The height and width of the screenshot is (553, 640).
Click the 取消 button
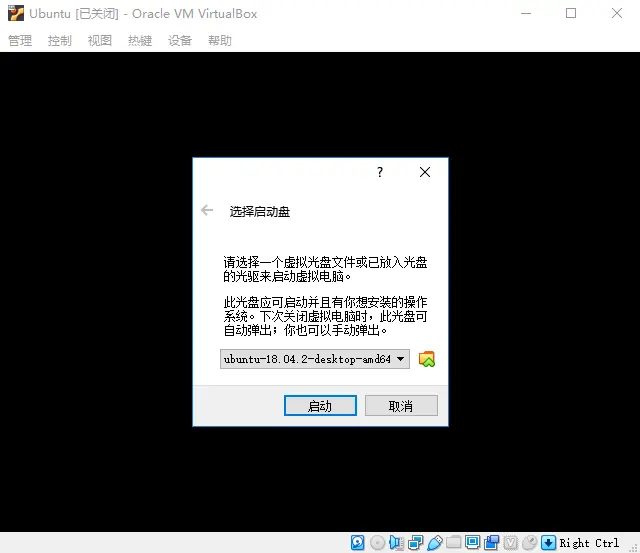pyautogui.click(x=401, y=406)
